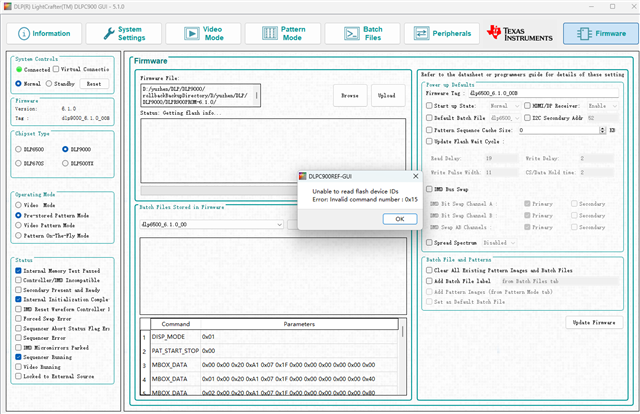Open the HDMI/DP Receiver Enable dropdown

coord(602,106)
